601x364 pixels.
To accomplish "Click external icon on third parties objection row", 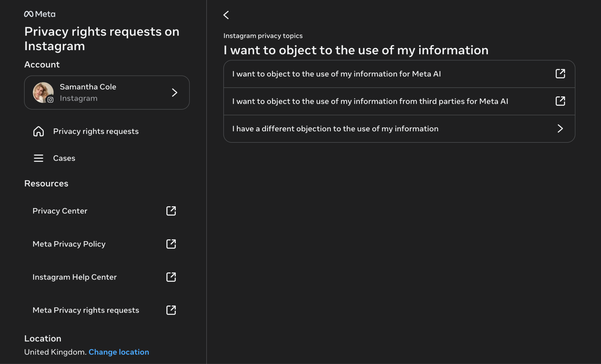I will click(560, 101).
